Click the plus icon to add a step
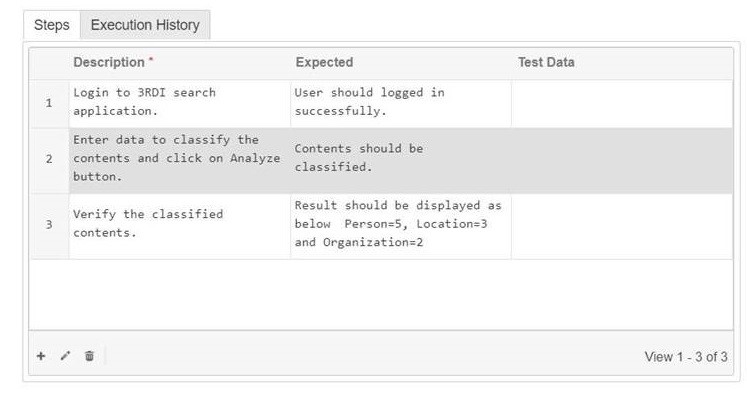Viewport: 747px width, 393px height. pos(41,356)
